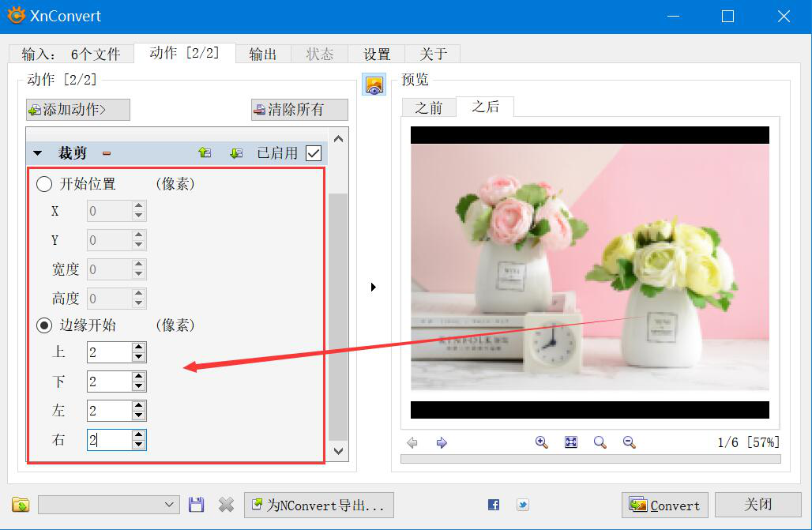
Task: Switch preview to the 之前 tab
Action: [429, 107]
